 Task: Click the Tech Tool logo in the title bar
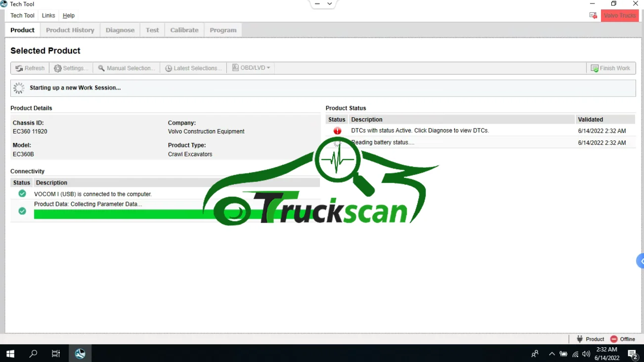click(x=4, y=4)
